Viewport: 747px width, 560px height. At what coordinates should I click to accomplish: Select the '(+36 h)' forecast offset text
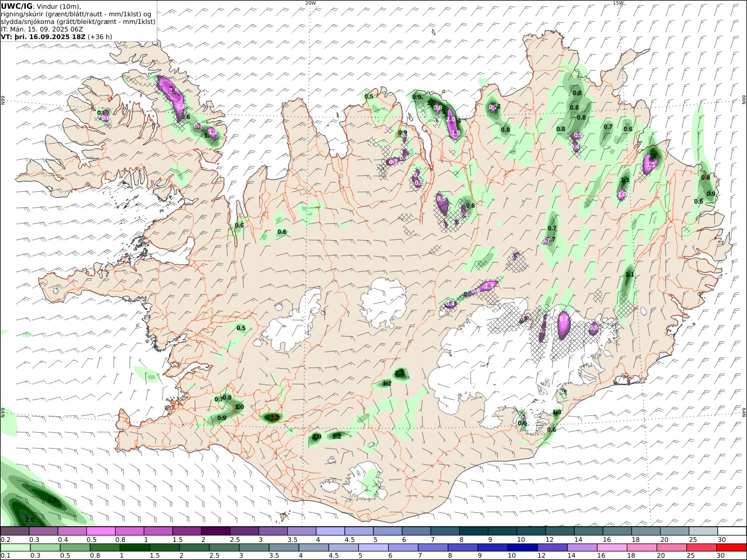[100, 36]
